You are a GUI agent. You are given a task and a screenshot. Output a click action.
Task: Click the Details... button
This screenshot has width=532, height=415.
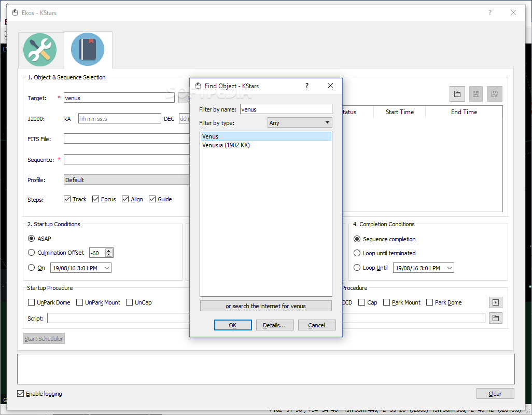274,325
